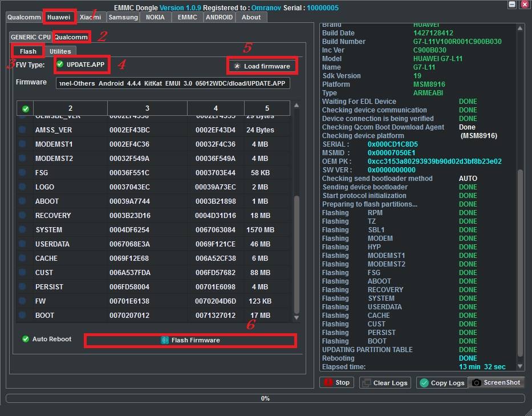Open the About tab
The width and height of the screenshot is (532, 416).
[251, 17]
